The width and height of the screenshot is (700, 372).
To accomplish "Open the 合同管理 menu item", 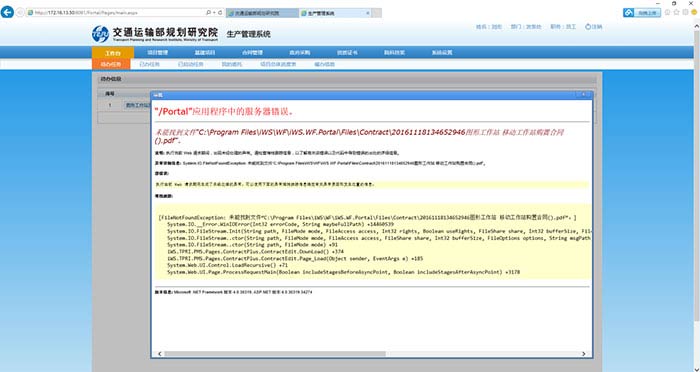I will tap(252, 53).
